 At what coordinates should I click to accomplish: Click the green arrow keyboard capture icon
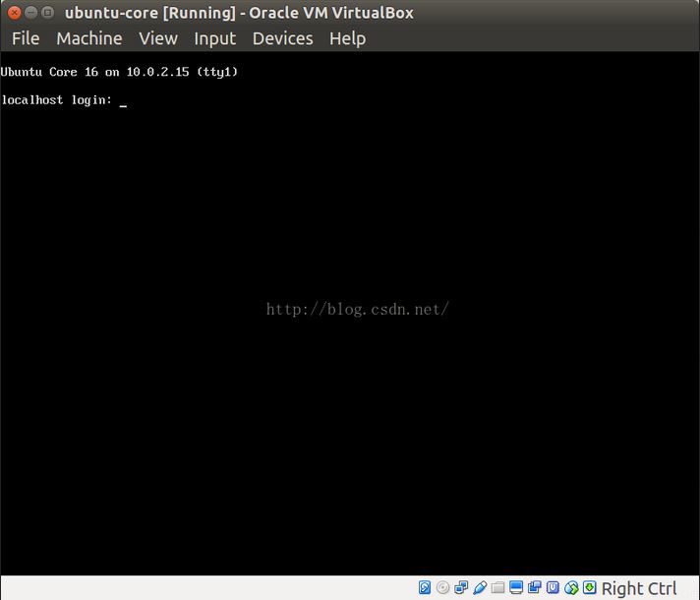pyautogui.click(x=589, y=588)
